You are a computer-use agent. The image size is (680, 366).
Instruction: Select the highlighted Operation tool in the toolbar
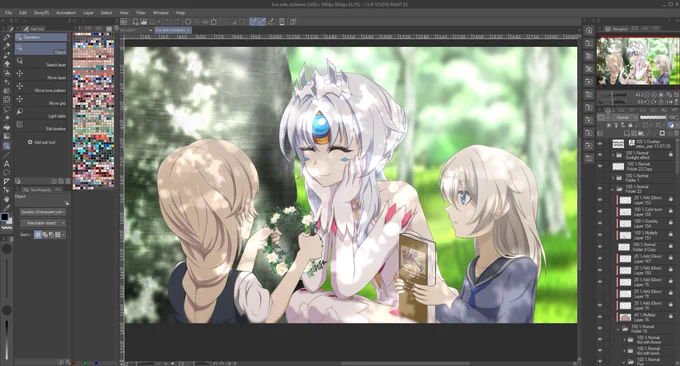[x=7, y=146]
